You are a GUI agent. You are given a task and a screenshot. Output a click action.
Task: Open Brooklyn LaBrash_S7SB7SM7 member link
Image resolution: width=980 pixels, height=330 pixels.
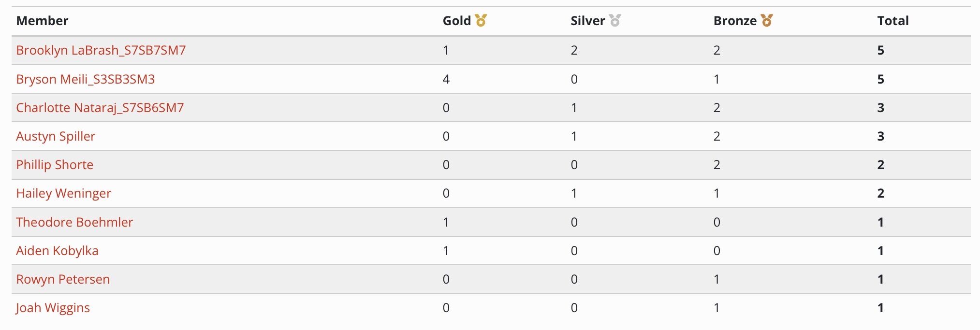101,50
